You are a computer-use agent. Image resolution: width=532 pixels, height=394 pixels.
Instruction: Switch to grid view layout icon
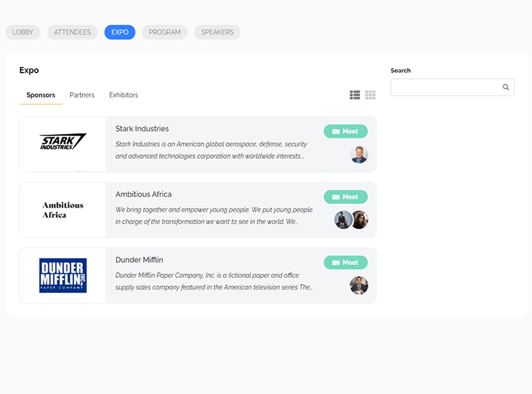(370, 95)
